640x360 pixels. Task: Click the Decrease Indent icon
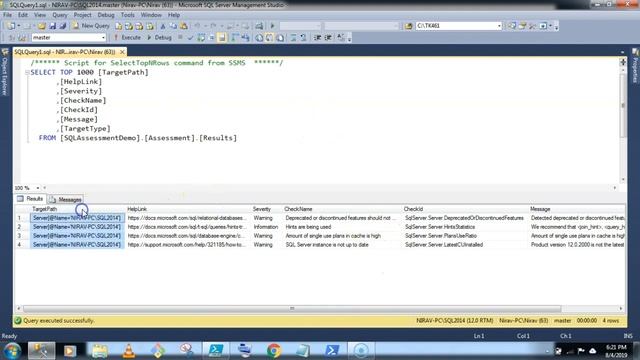point(318,38)
